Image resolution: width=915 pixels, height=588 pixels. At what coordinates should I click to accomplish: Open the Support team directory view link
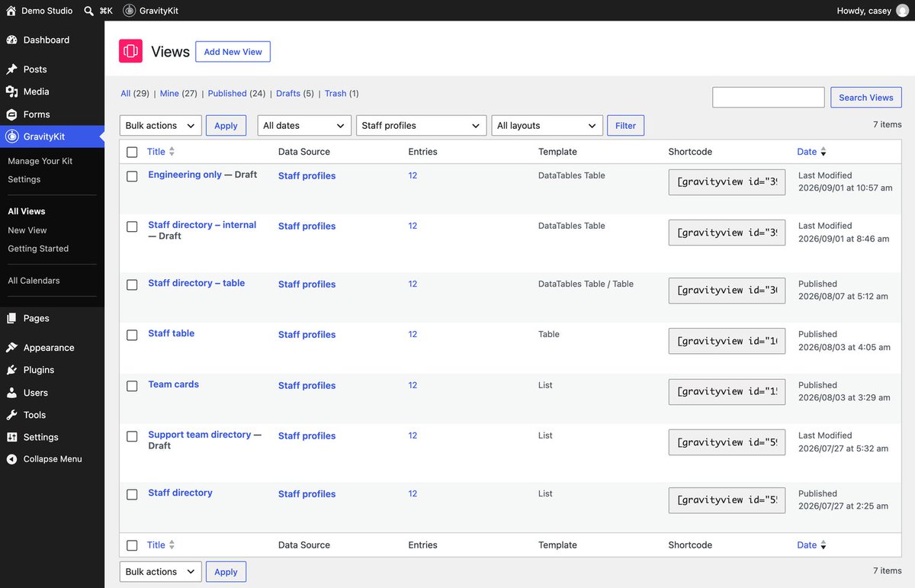[200, 435]
